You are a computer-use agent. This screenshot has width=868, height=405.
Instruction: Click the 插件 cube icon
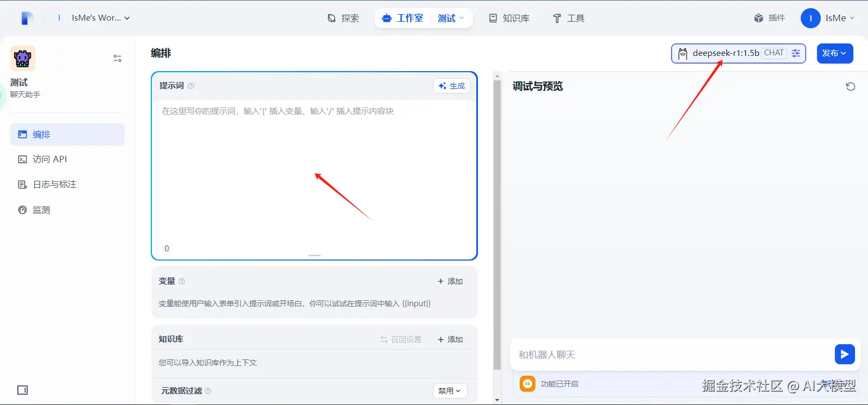(x=758, y=18)
